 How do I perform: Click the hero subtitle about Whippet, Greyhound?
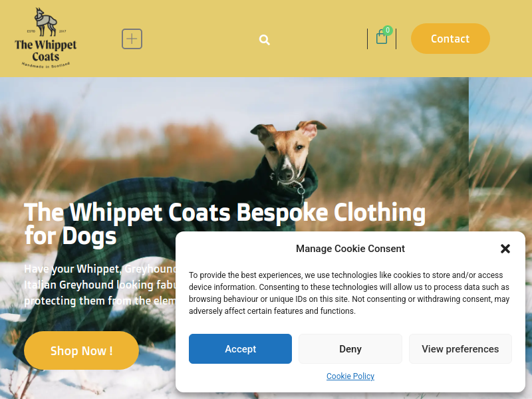pos(100,285)
